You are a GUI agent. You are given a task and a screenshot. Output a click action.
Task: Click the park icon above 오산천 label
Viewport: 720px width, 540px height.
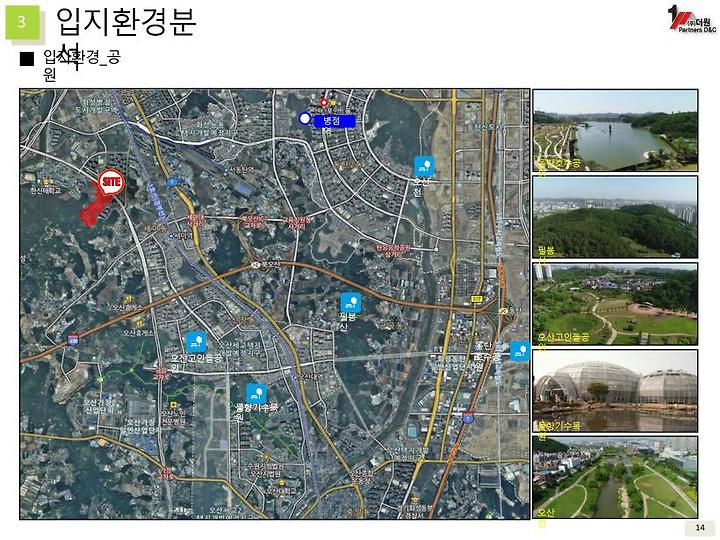(x=424, y=166)
